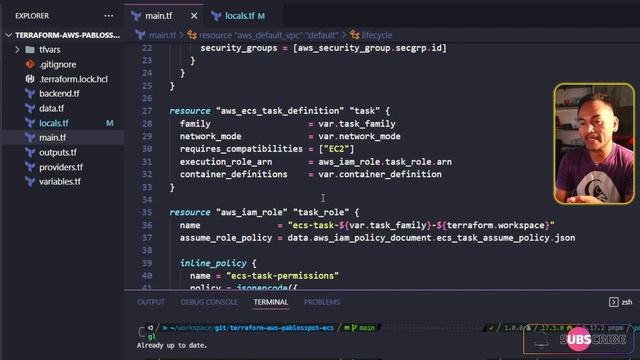This screenshot has height=360, width=640.
Task: Click line number 27 in the gutter
Action: click(x=147, y=111)
